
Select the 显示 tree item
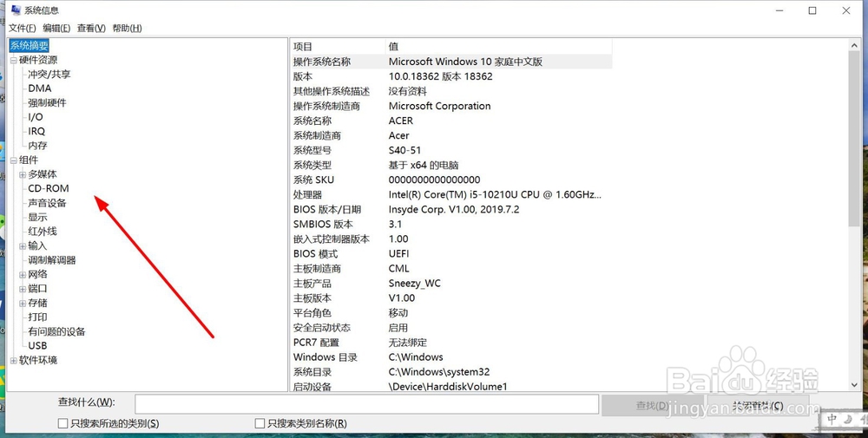(x=37, y=218)
